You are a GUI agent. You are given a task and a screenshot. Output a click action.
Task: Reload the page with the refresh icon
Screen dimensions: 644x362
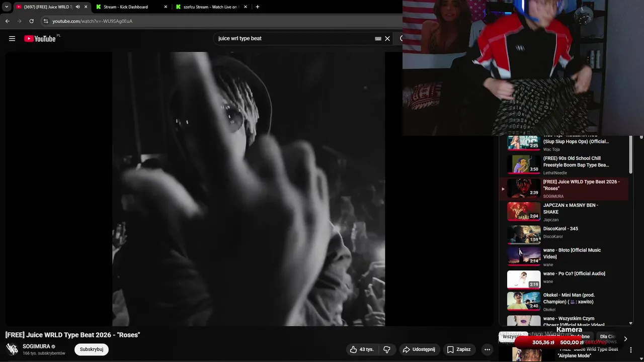click(31, 21)
